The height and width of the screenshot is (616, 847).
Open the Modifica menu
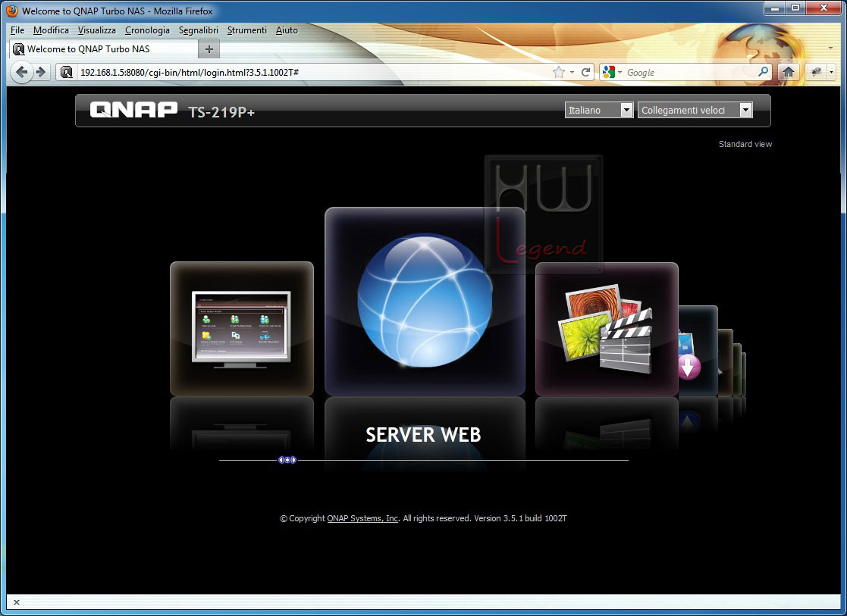[x=51, y=30]
